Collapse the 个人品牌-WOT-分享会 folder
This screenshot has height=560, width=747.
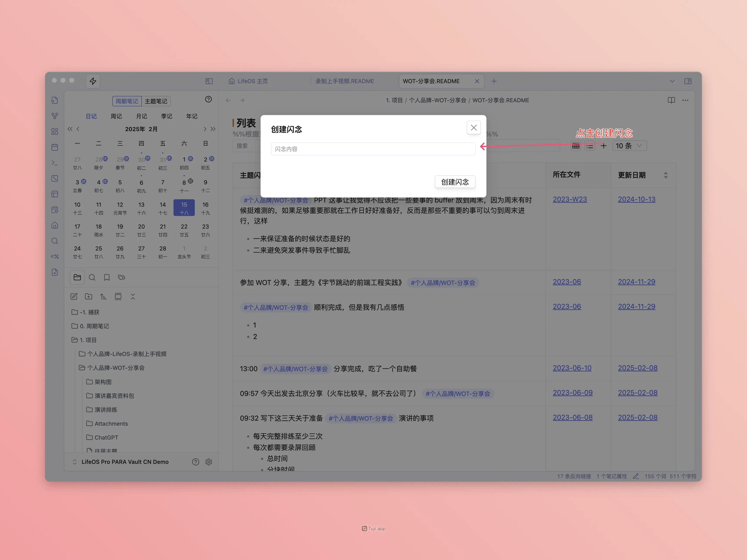pyautogui.click(x=116, y=368)
